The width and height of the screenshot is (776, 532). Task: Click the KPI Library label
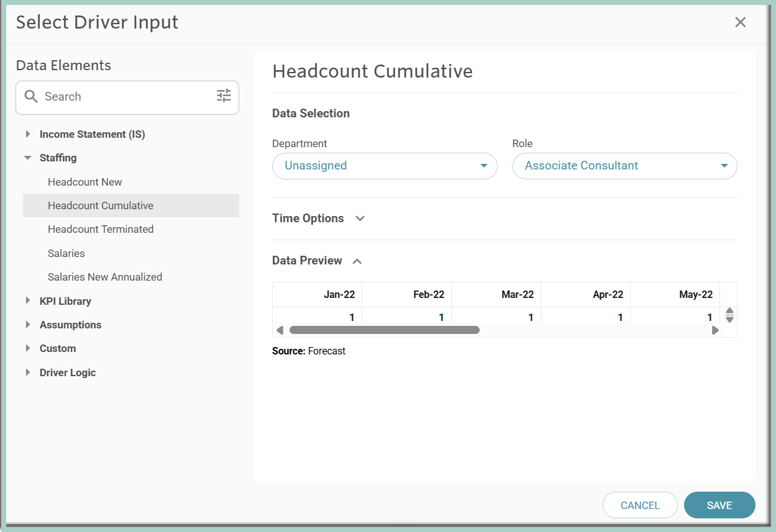pos(65,301)
